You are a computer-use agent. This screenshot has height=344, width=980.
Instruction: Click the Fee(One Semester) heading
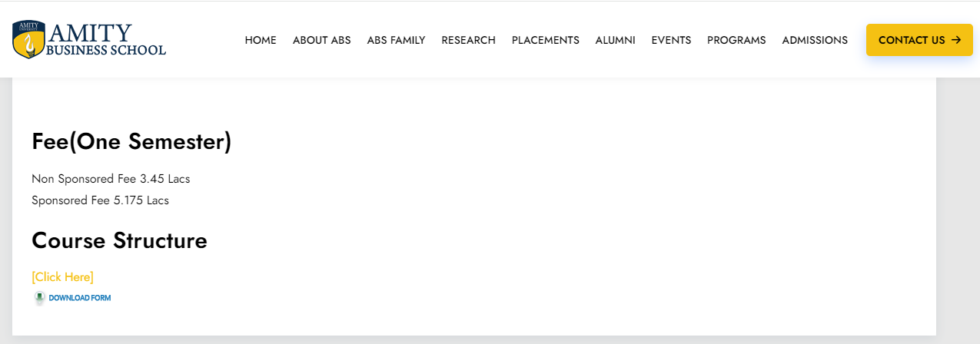[x=131, y=141]
